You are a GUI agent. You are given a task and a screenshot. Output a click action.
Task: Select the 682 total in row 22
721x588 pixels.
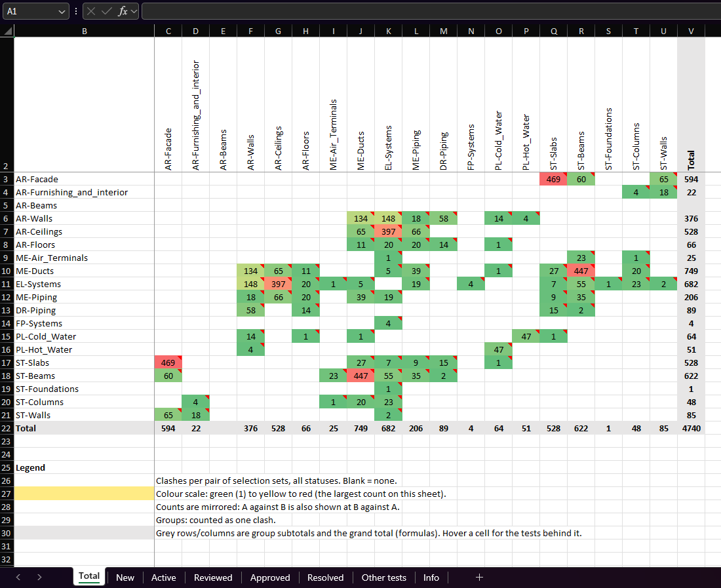389,429
